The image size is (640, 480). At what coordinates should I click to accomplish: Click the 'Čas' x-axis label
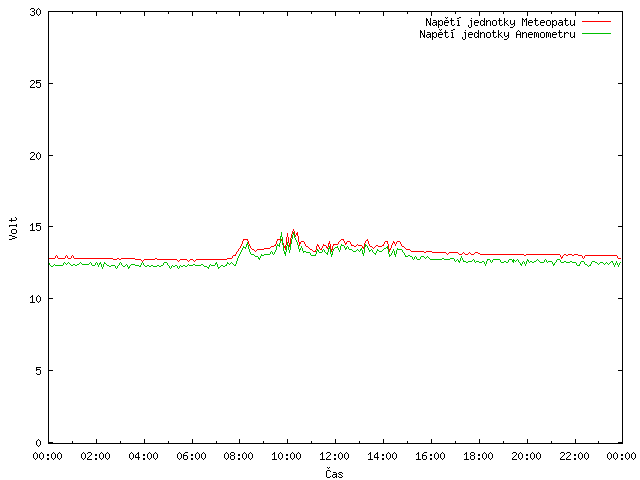click(334, 473)
